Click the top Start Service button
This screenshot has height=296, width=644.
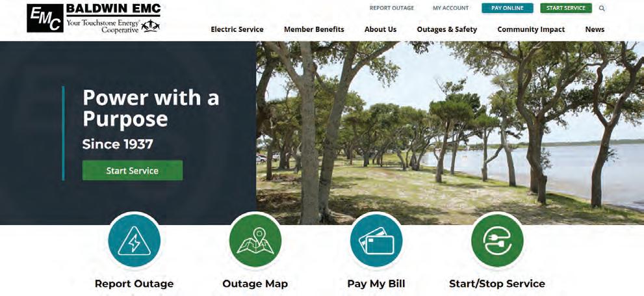pyautogui.click(x=566, y=8)
